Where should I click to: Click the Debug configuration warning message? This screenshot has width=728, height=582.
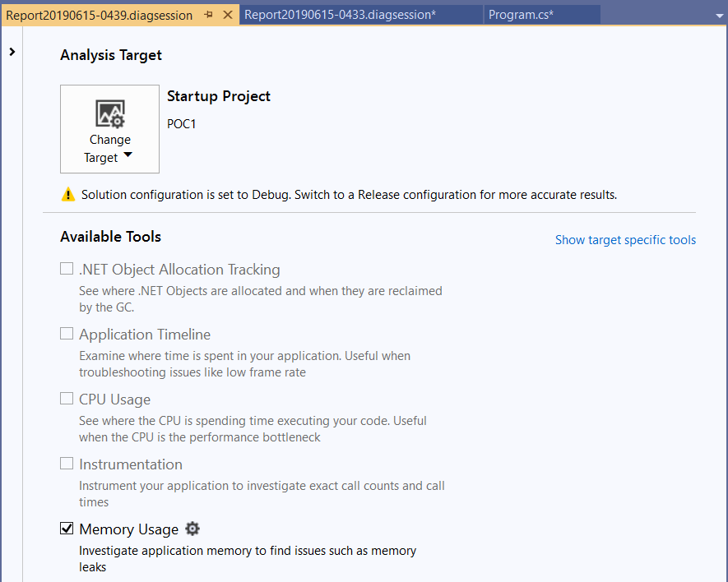pyautogui.click(x=349, y=195)
